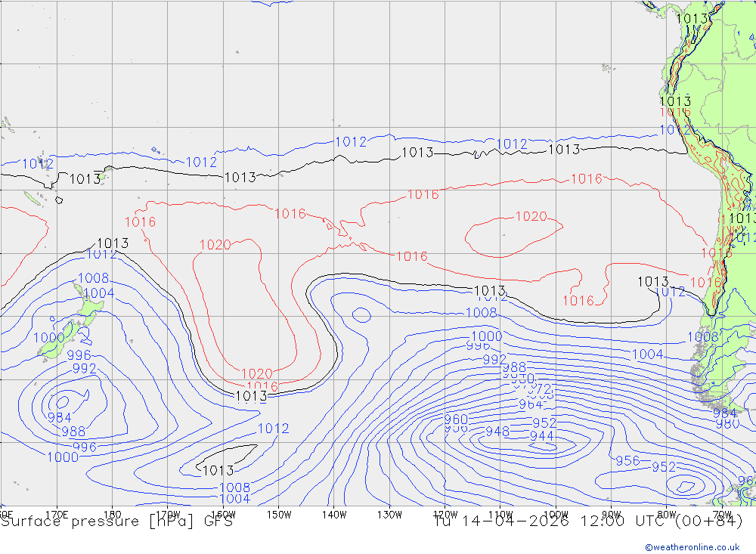
Task: Click the 130W longitude label
Action: tap(389, 515)
